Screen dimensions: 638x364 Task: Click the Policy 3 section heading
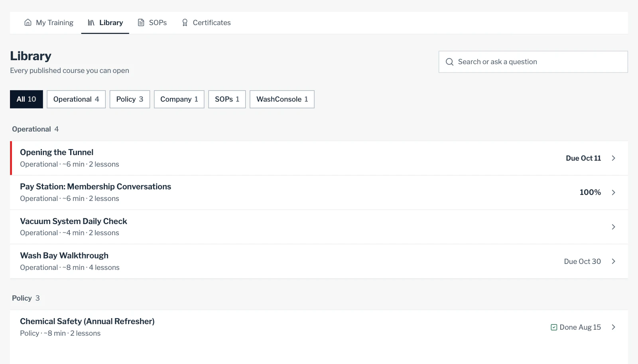(26, 298)
